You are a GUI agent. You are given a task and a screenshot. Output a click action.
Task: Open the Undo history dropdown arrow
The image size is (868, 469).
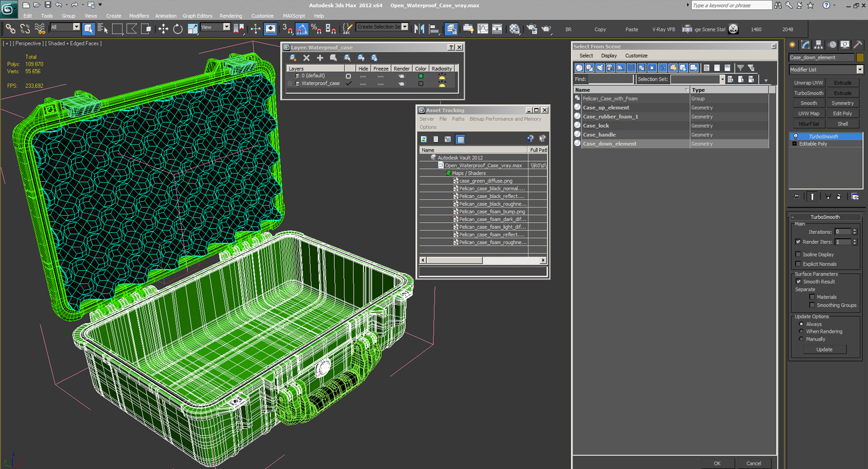coord(66,5)
